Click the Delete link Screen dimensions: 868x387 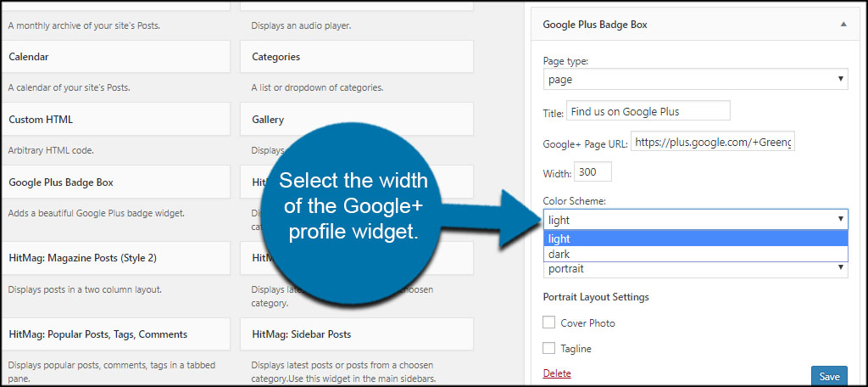(557, 373)
